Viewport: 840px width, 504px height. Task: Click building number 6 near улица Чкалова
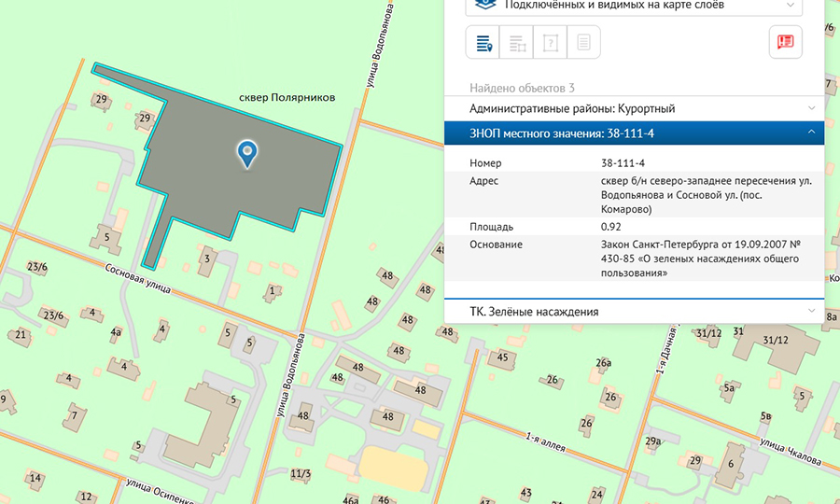pyautogui.click(x=730, y=464)
